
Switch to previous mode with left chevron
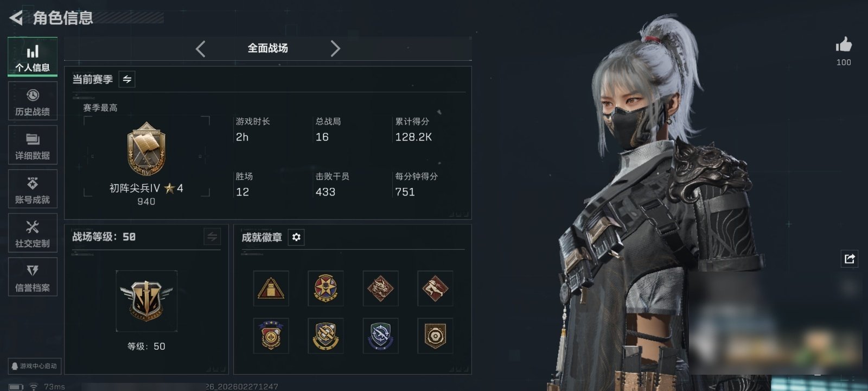[201, 49]
